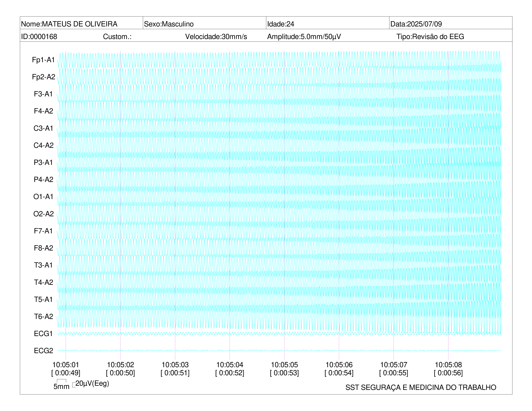Click the ECG1 channel label
532x411 pixels.
pos(43,334)
